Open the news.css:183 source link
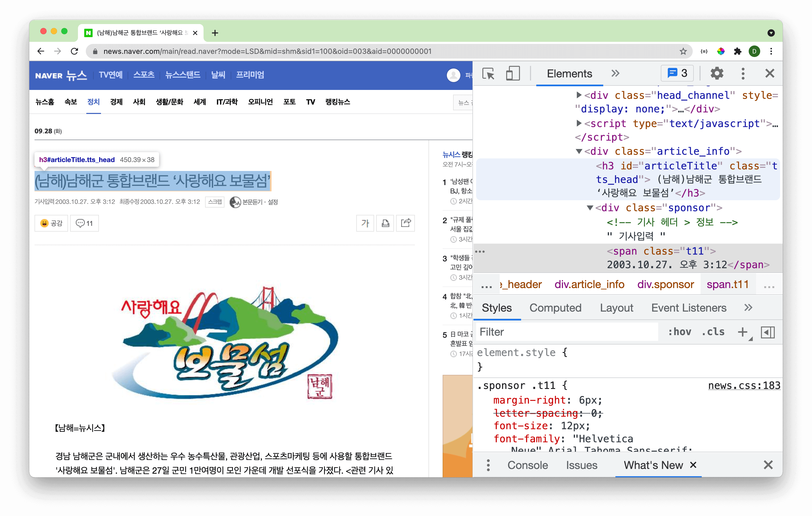 744,385
